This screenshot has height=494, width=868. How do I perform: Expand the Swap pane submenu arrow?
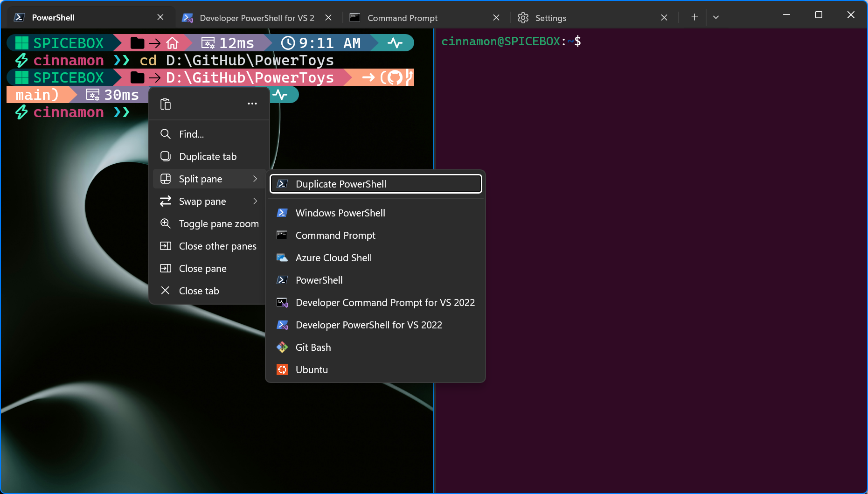(x=255, y=201)
